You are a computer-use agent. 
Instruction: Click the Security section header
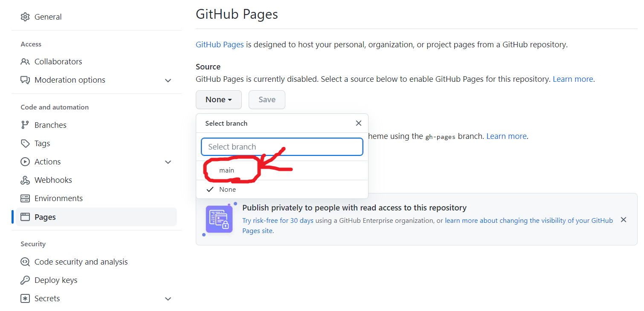pos(33,244)
